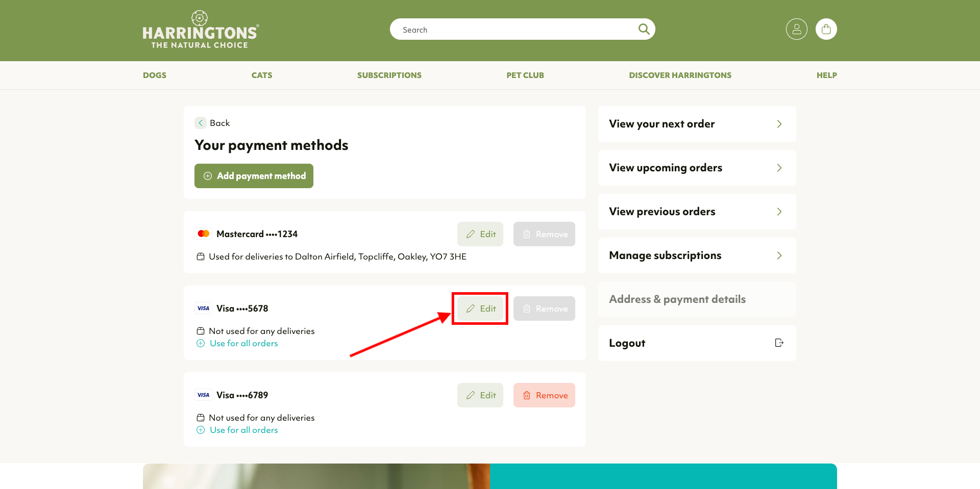Open the DOGS menu
Image resolution: width=980 pixels, height=489 pixels.
click(155, 75)
